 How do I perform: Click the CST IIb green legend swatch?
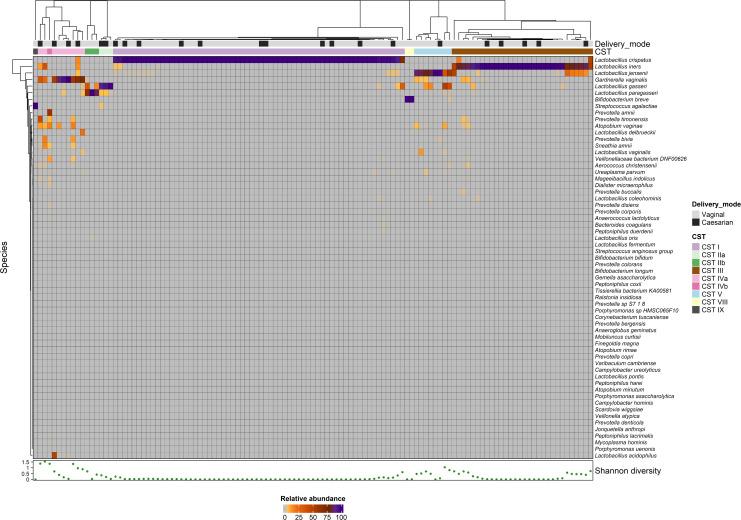[696, 262]
